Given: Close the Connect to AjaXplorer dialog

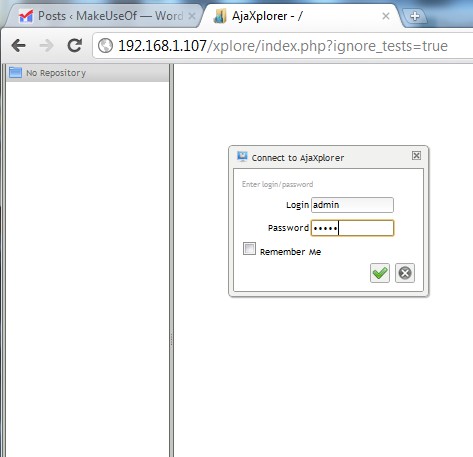Looking at the screenshot, I should pos(416,155).
